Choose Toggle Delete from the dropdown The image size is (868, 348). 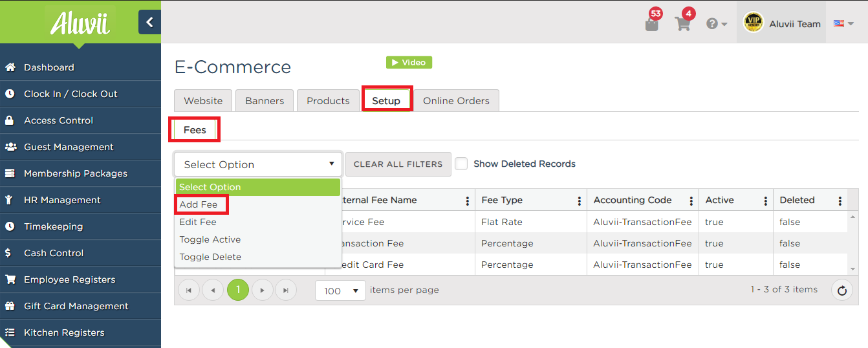257,257
